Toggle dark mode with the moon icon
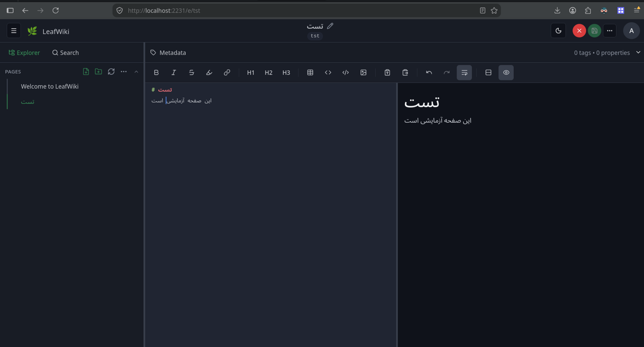The image size is (644, 347). pyautogui.click(x=558, y=31)
